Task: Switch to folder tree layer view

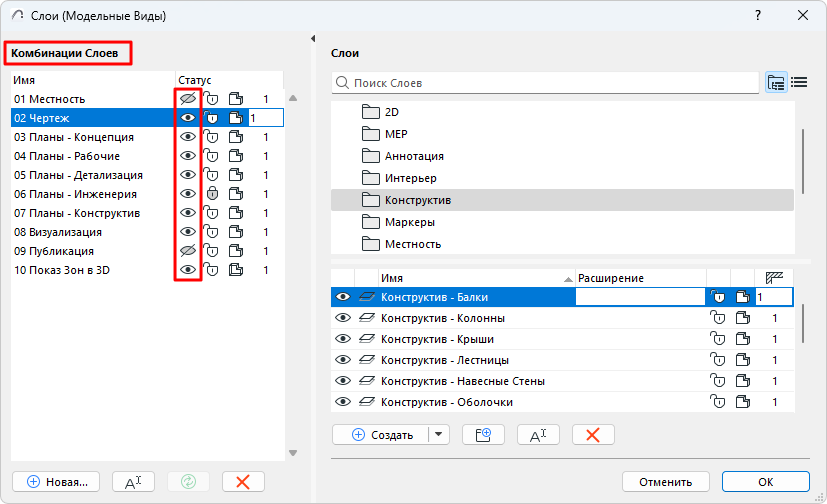Action: [x=776, y=82]
